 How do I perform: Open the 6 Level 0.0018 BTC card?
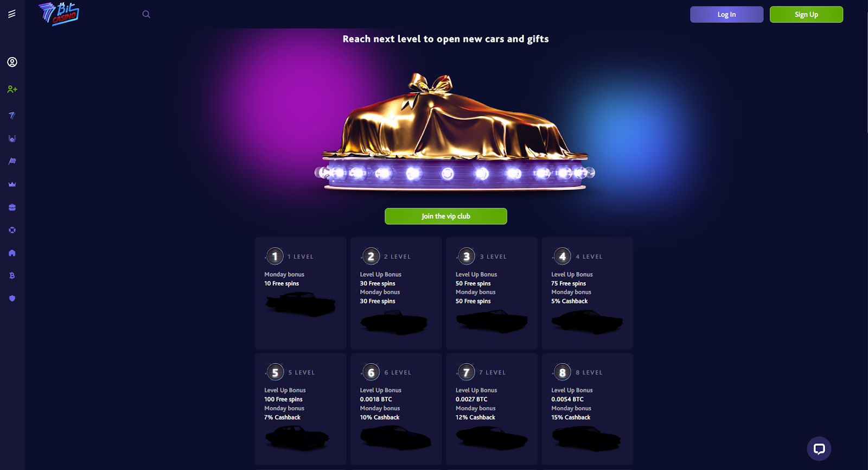tap(396, 409)
